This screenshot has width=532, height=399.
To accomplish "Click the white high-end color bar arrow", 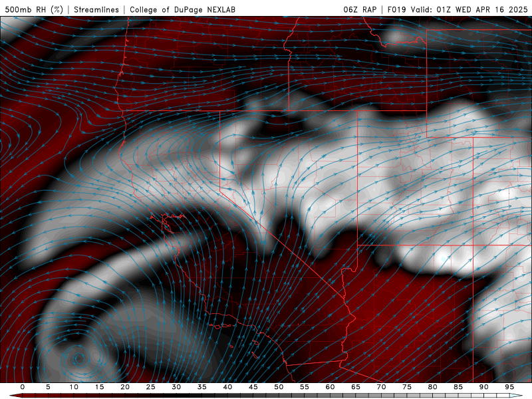I will [x=516, y=396].
